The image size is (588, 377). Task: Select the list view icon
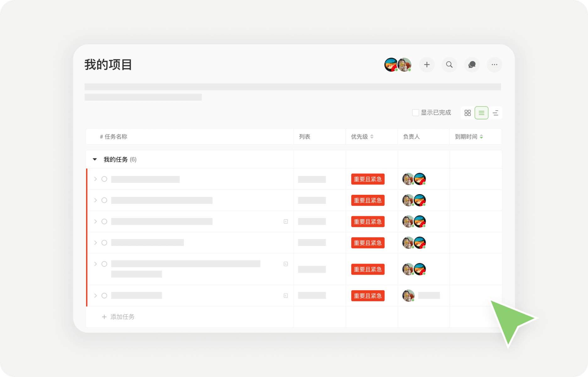coord(481,112)
